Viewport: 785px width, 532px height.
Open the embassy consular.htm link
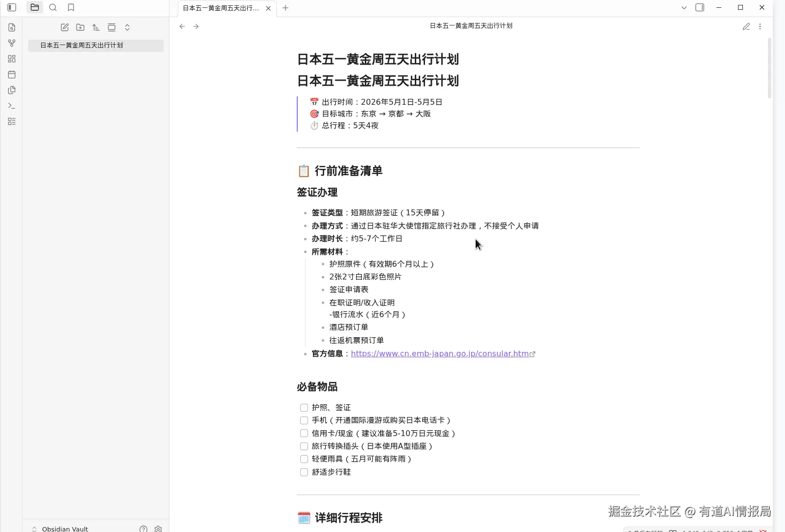tap(439, 353)
